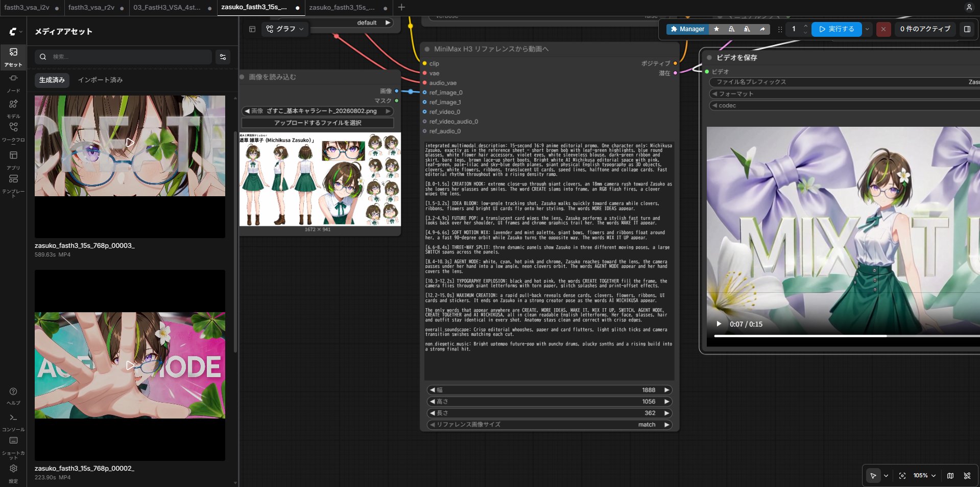Open the Workflows sidebar icon
This screenshot has height=487, width=980.
tap(13, 132)
